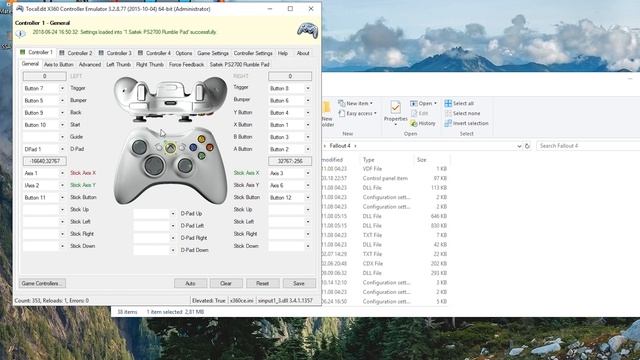Switch to the Controller 4 tab

(155, 53)
